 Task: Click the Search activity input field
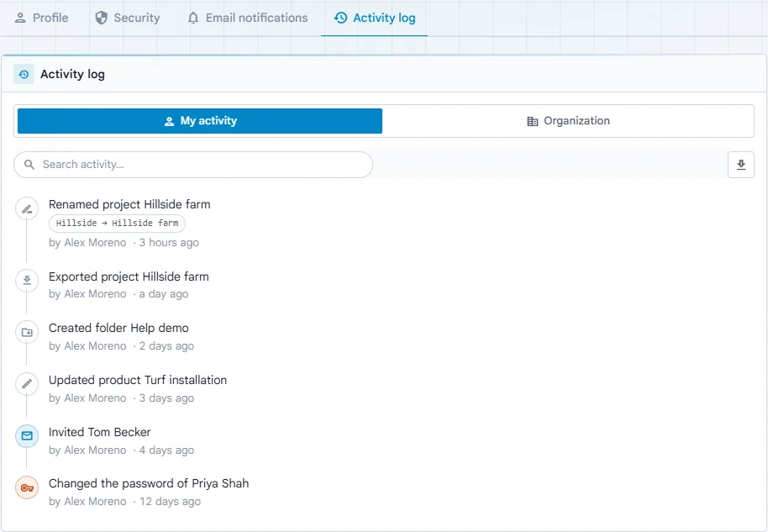point(193,165)
